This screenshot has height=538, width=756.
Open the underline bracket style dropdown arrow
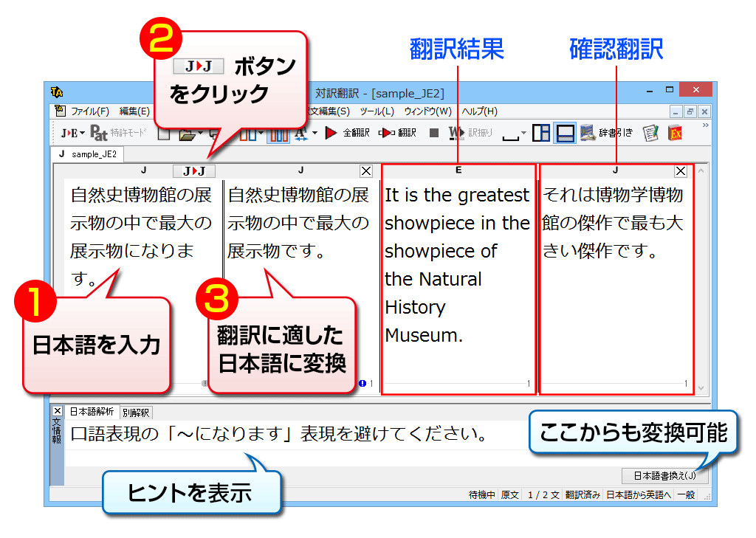click(523, 134)
